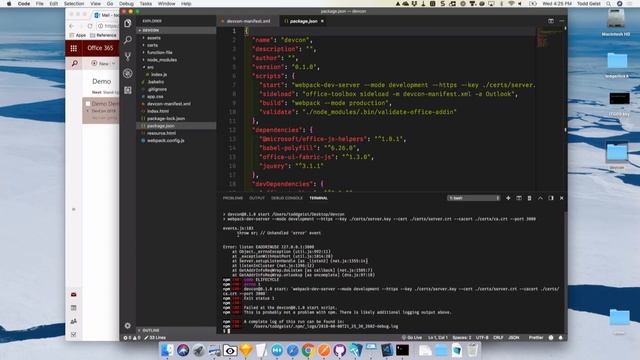Screen dimensions: 640x360
Task: Open notifications bell in status bar
Action: pos(560,338)
